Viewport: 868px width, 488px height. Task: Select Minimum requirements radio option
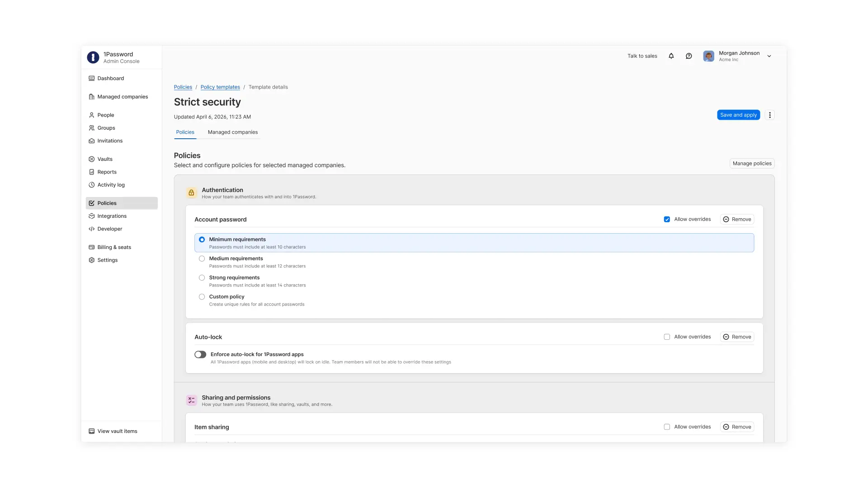[202, 239]
